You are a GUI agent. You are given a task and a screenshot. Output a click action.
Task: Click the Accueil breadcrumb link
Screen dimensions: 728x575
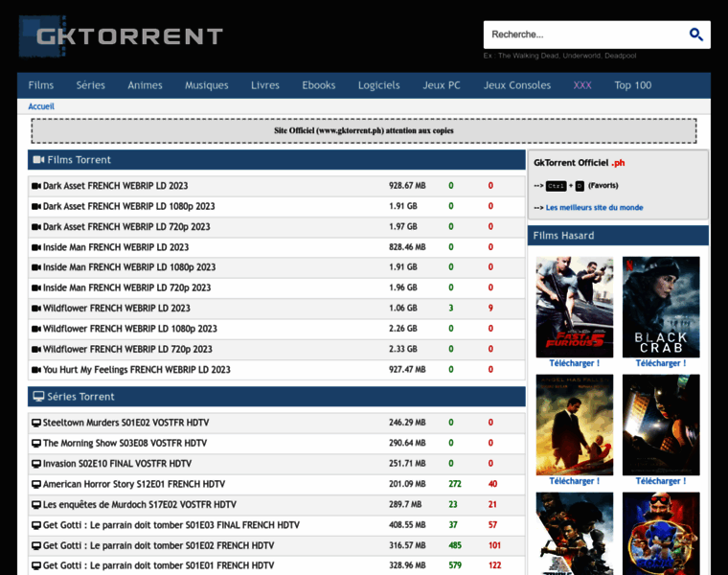(x=41, y=106)
